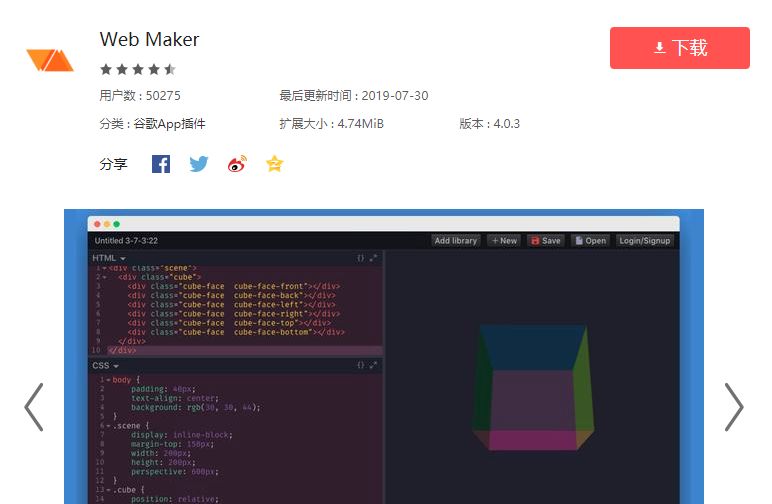Click the Web Maker orange logo icon

pos(50,60)
